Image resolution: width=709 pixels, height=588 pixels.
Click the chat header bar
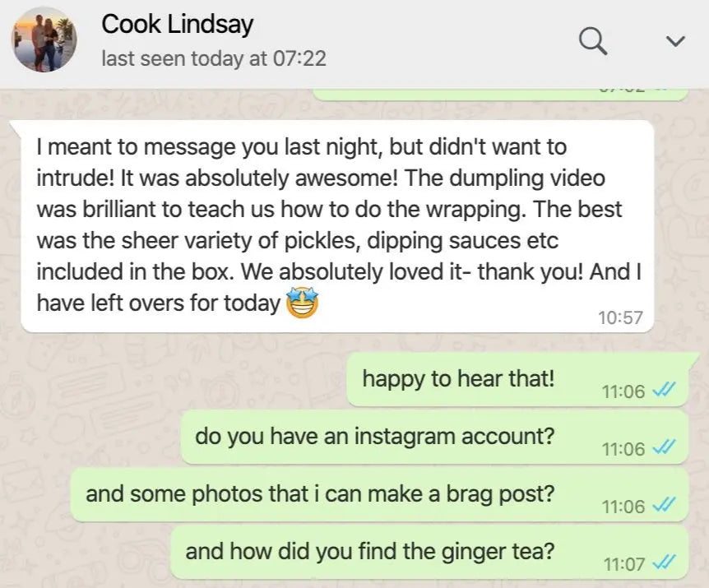[x=354, y=43]
